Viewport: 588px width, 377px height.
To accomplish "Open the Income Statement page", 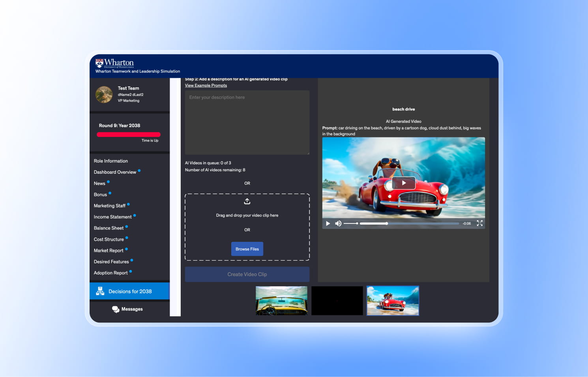I will [x=112, y=217].
